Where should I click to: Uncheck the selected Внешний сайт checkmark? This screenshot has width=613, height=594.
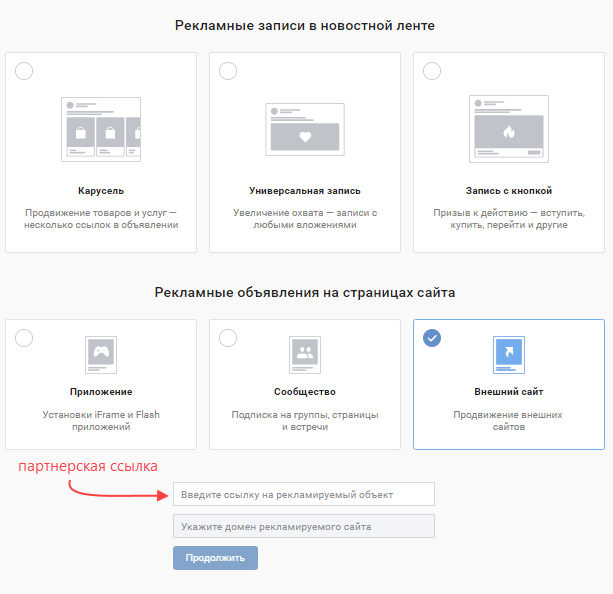(x=432, y=337)
